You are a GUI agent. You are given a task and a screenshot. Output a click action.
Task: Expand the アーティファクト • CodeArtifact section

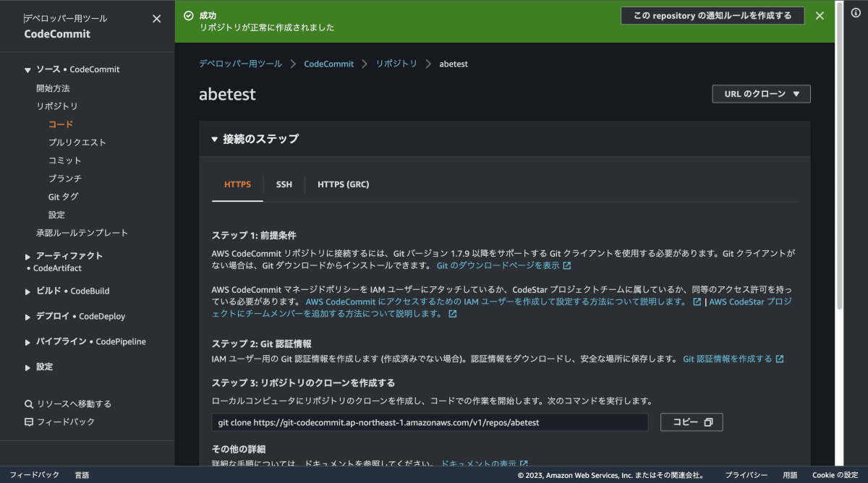(x=28, y=256)
